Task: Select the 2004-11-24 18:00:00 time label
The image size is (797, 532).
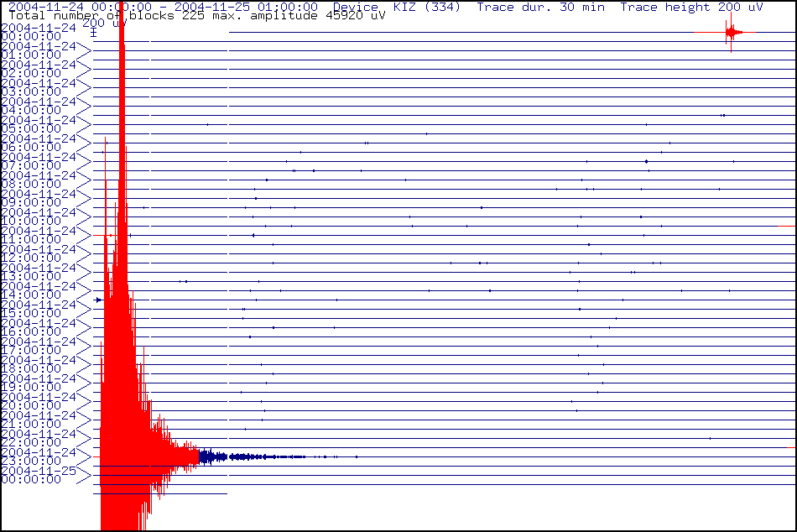Action: (x=39, y=364)
